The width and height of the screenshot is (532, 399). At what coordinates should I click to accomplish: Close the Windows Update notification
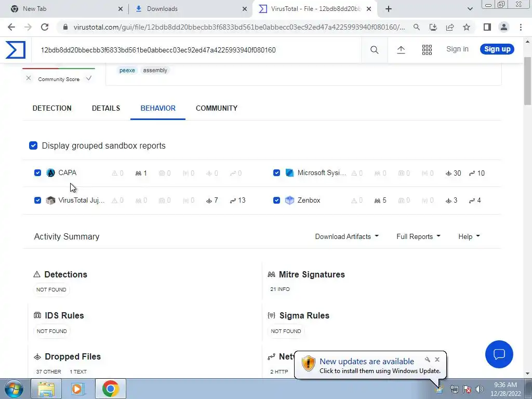point(437,360)
